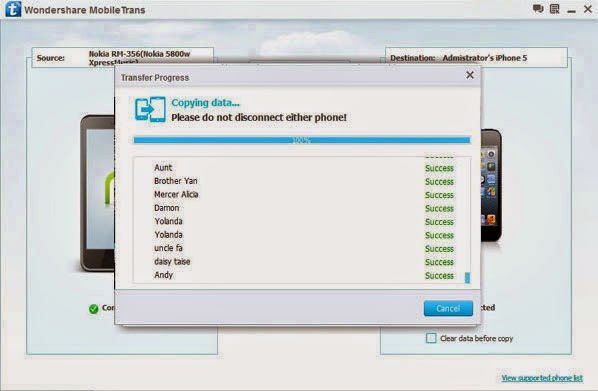598x391 pixels.
Task: Enable Clear data before copy checkbox
Action: click(431, 338)
